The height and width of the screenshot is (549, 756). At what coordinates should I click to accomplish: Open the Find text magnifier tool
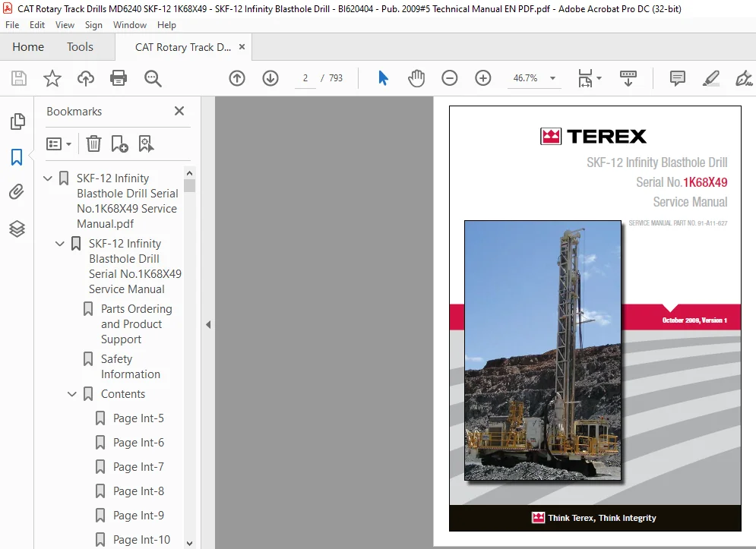(x=153, y=78)
